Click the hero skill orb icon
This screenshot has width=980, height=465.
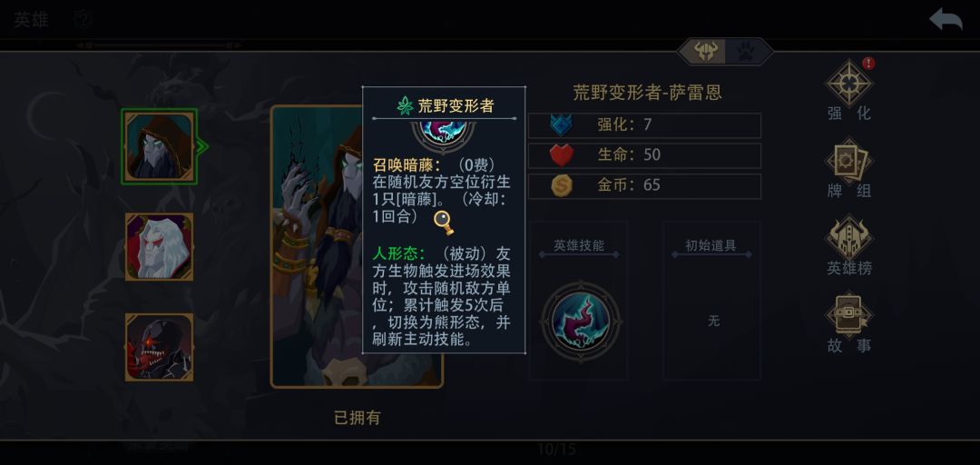[581, 322]
